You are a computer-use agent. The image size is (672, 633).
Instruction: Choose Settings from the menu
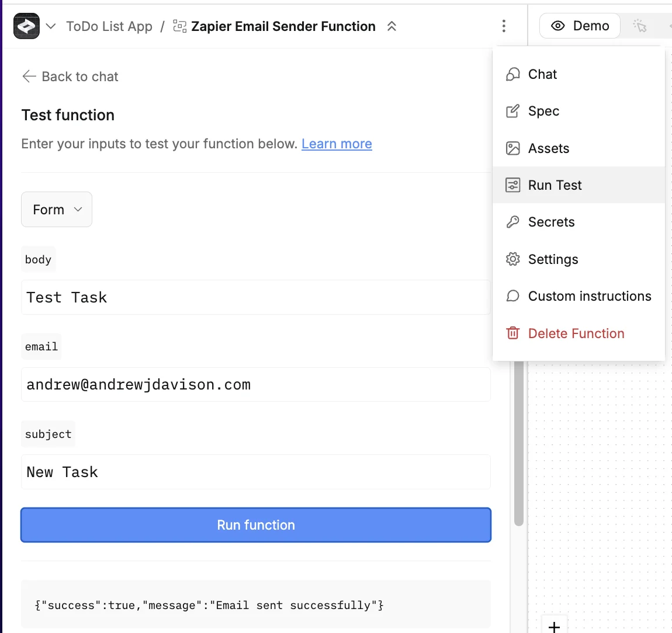(579, 259)
